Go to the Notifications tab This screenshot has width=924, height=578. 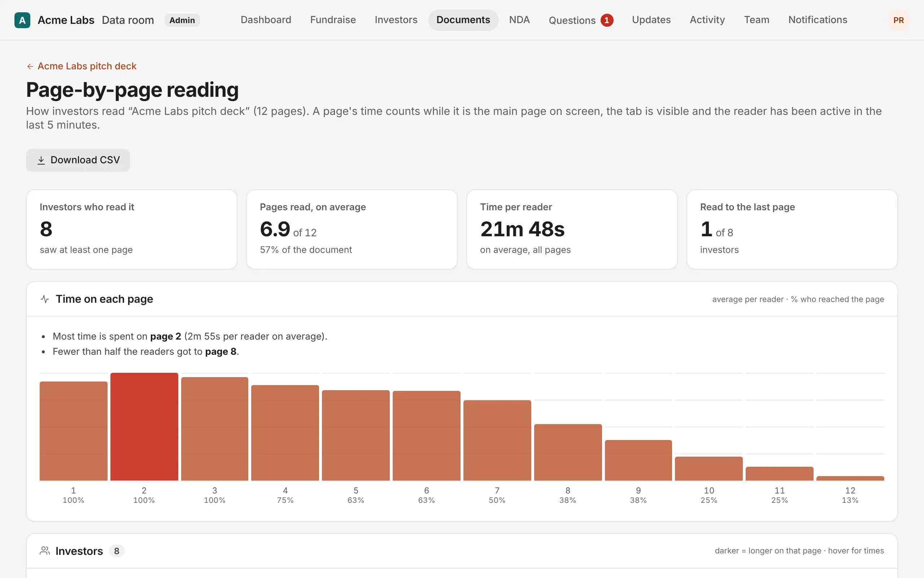818,20
